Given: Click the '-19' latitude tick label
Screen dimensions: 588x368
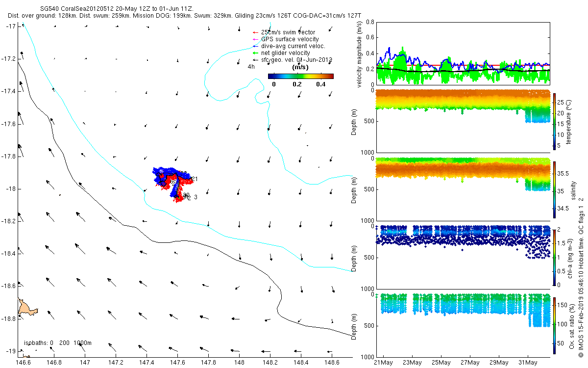Looking at the screenshot, I should [x=11, y=351].
